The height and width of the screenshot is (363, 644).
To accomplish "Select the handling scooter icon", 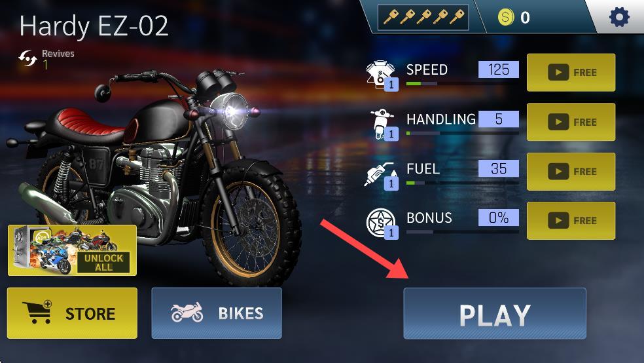I will point(384,124).
